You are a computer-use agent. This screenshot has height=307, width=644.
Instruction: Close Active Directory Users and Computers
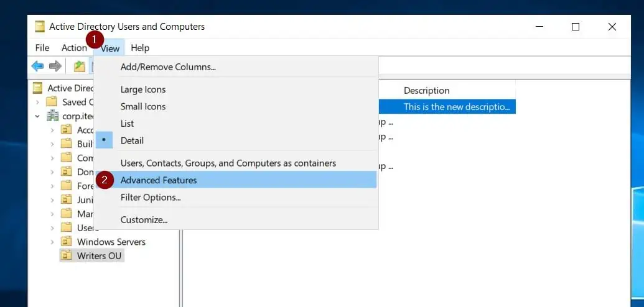pos(612,27)
